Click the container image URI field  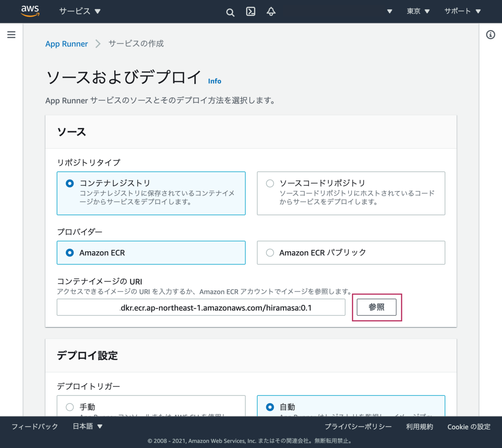[201, 307]
